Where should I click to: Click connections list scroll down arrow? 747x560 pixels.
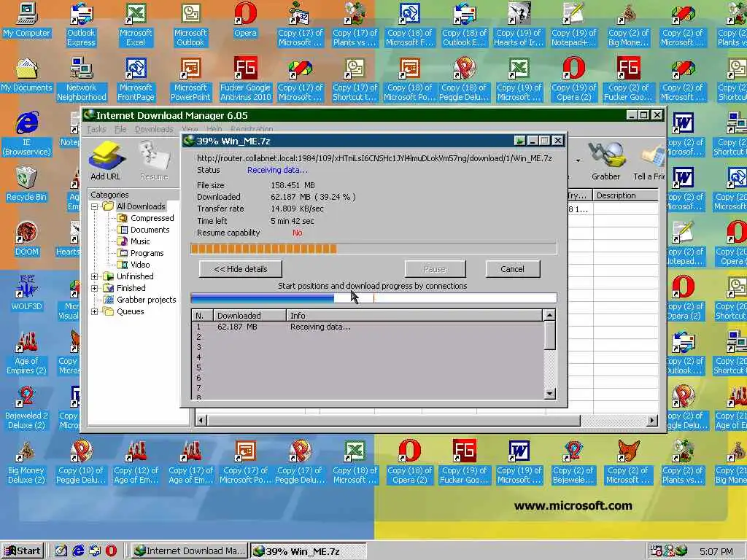click(549, 394)
